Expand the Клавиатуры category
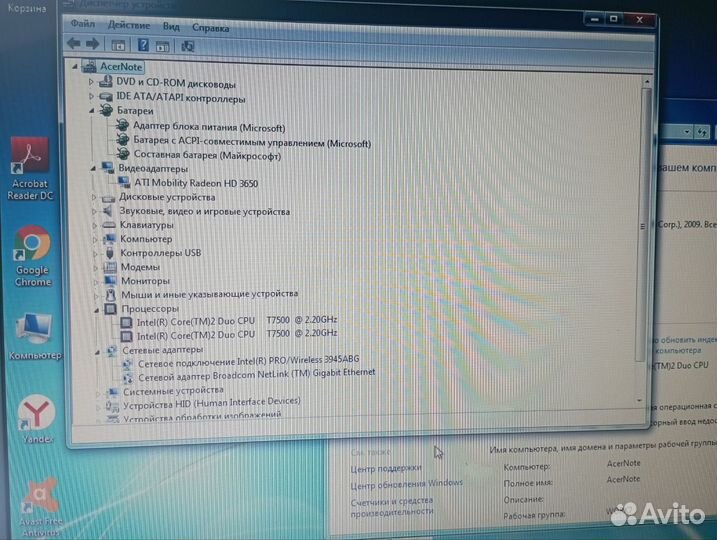 (x=95, y=225)
